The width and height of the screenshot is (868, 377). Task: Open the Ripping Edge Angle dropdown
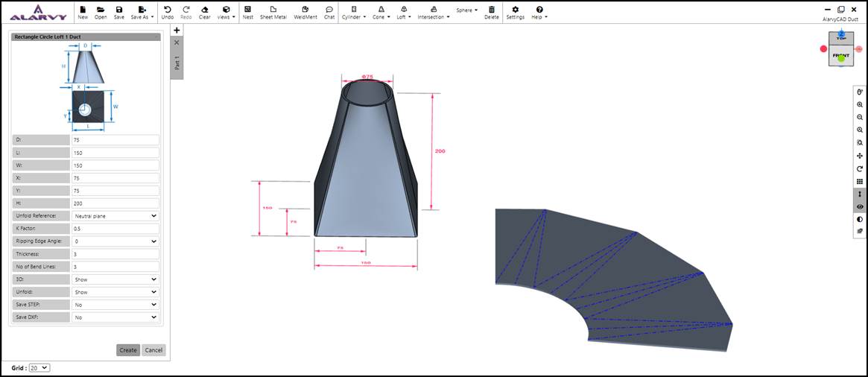tap(115, 241)
